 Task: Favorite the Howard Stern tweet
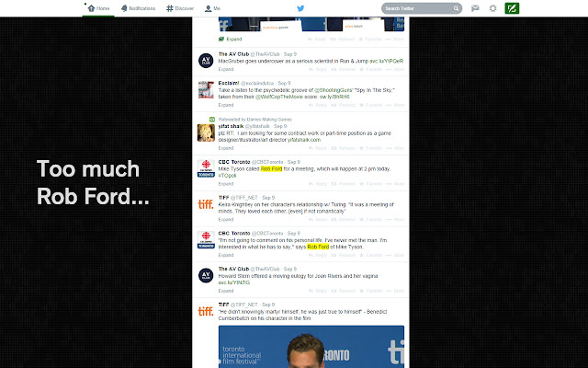(x=370, y=291)
